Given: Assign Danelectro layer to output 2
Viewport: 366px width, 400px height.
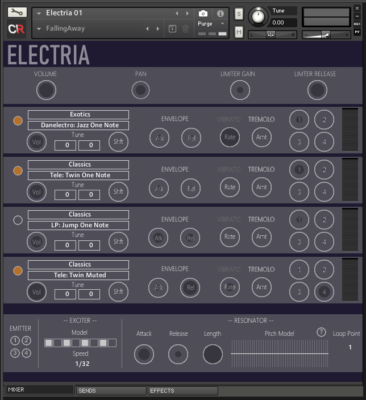Looking at the screenshot, I should (x=324, y=119).
